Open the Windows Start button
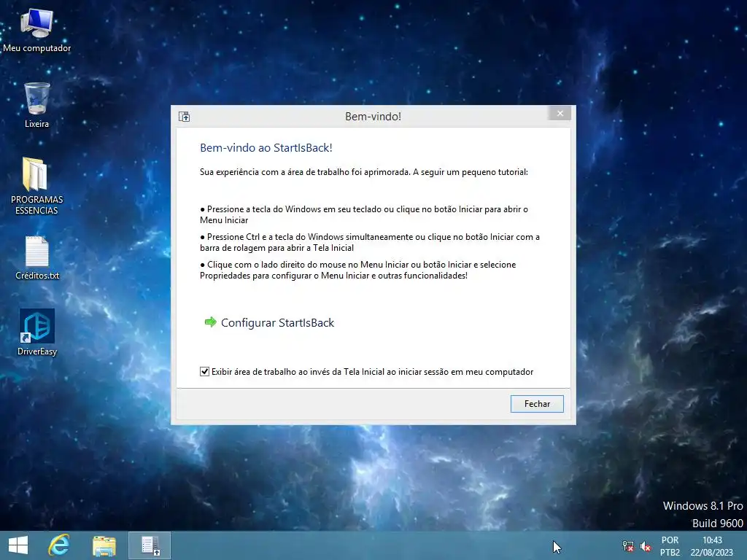Viewport: 747px width, 560px height. (x=18, y=545)
